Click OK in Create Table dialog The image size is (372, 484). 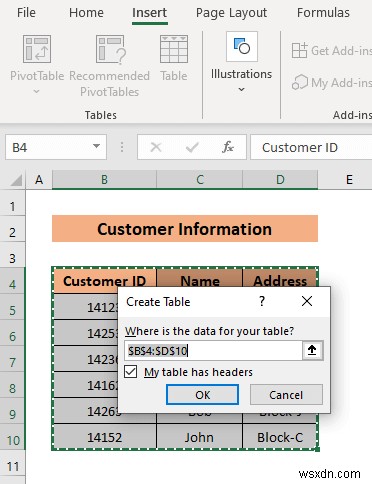coord(202,395)
